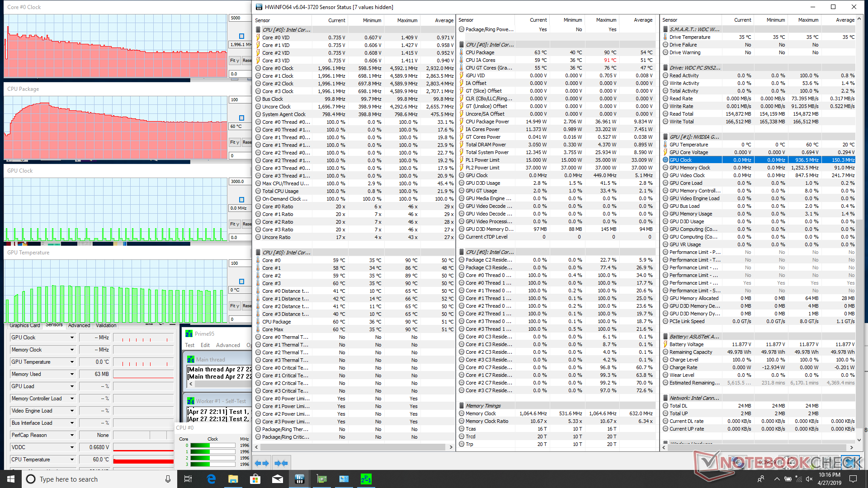Click the microphone icon in search box
The height and width of the screenshot is (488, 868).
click(x=168, y=479)
